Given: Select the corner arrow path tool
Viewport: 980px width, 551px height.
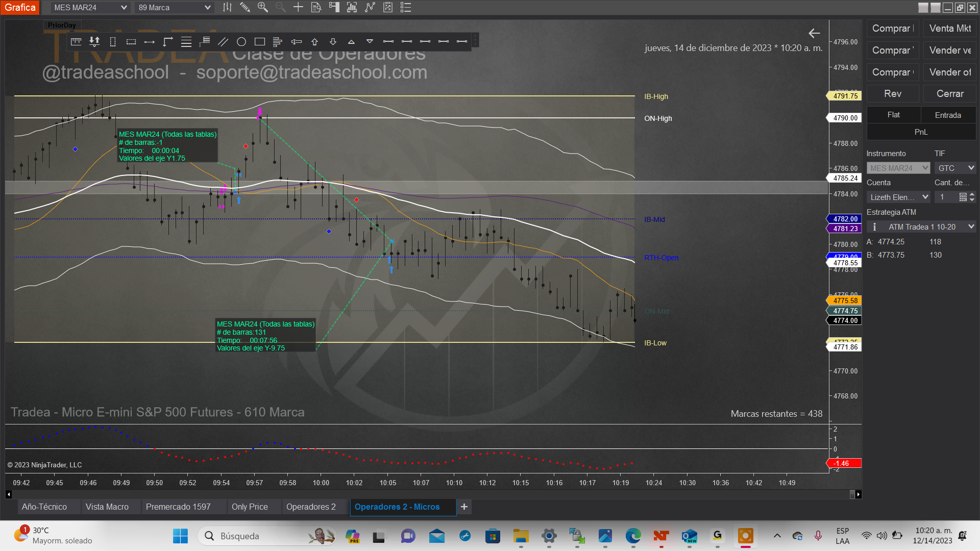Looking at the screenshot, I should click(168, 42).
